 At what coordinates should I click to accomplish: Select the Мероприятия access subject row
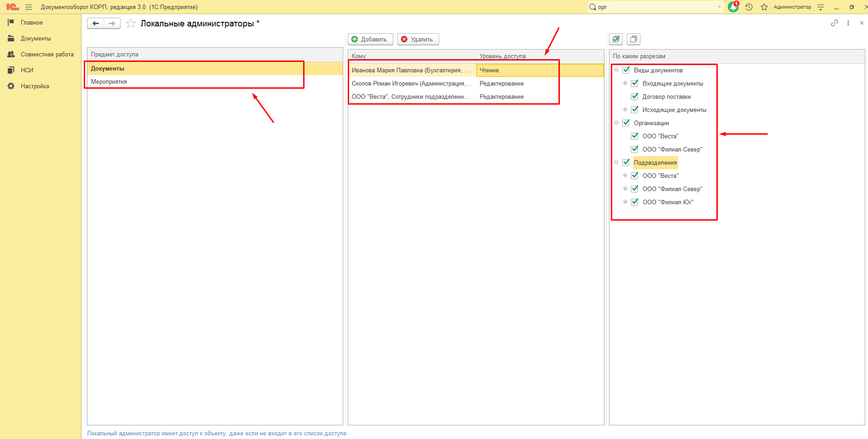(215, 82)
